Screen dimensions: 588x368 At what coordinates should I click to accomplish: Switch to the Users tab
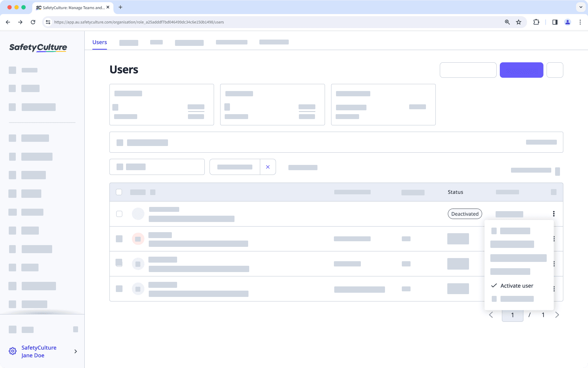tap(99, 42)
